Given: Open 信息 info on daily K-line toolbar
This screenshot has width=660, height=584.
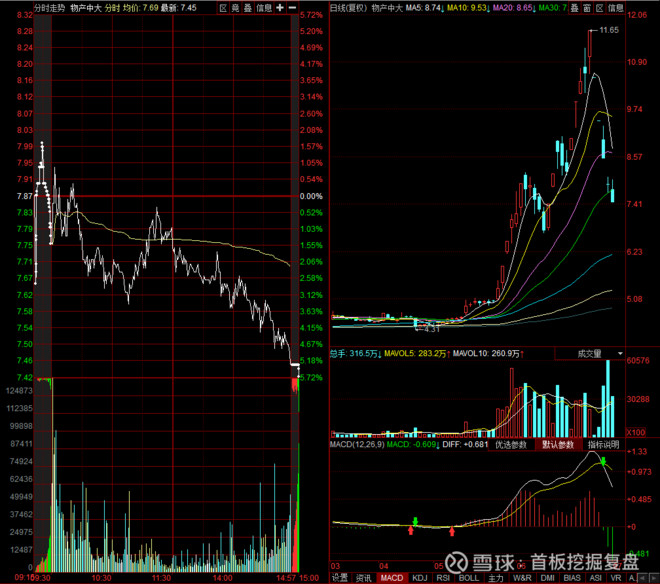Looking at the screenshot, I should coord(616,8).
